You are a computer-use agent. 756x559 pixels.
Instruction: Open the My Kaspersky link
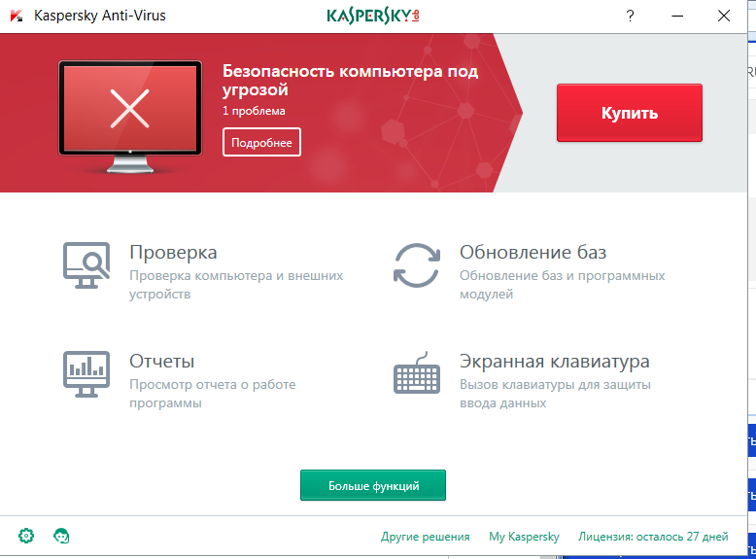(x=524, y=537)
